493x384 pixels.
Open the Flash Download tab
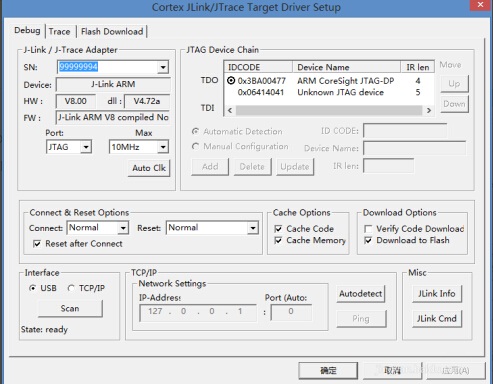pyautogui.click(x=112, y=32)
